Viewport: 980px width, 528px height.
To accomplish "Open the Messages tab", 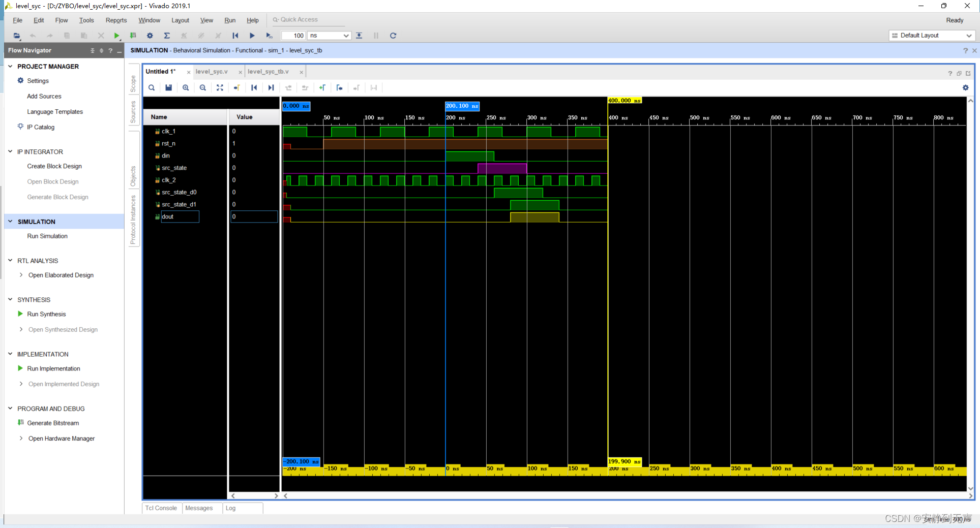I will point(199,508).
